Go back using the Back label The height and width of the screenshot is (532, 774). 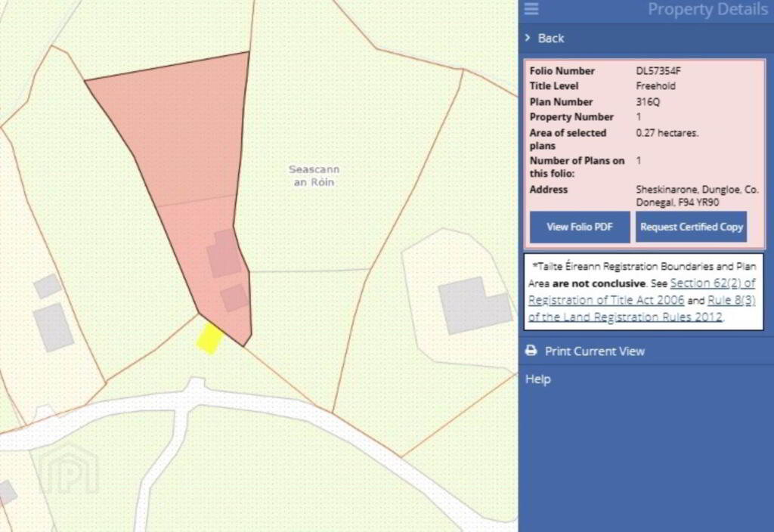coord(551,38)
